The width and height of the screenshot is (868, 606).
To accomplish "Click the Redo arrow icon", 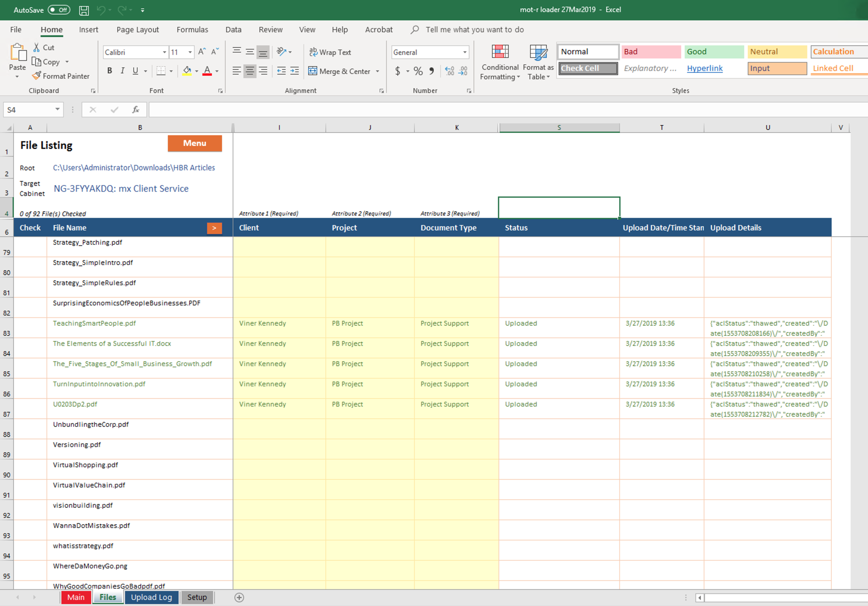I will (x=122, y=10).
